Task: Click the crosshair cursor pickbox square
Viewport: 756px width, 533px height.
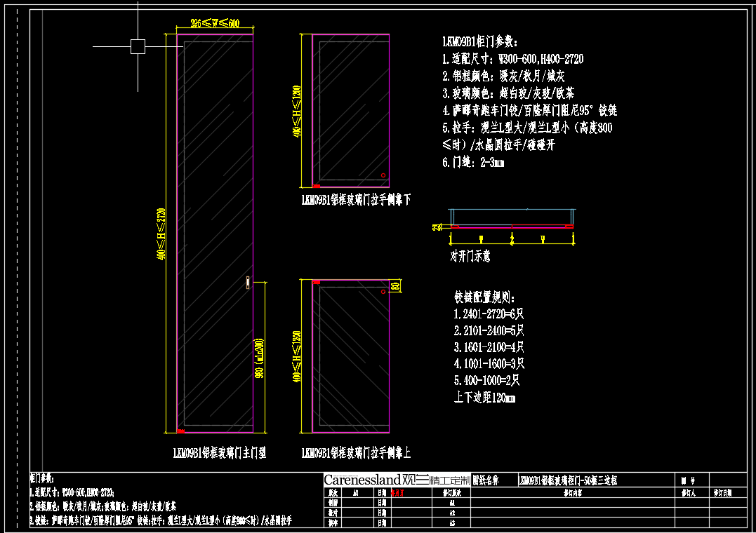Action: click(x=138, y=46)
